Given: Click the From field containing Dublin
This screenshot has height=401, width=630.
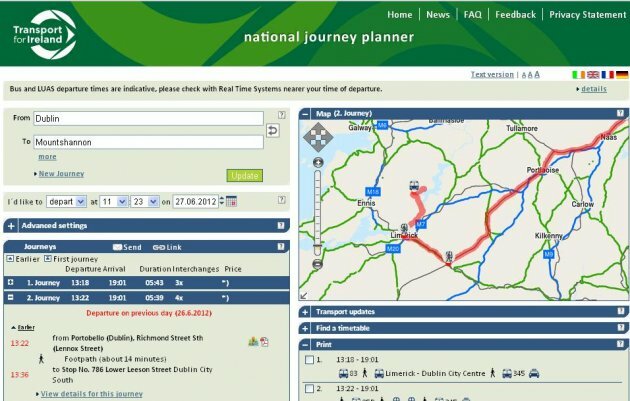Looking at the screenshot, I should pos(148,119).
